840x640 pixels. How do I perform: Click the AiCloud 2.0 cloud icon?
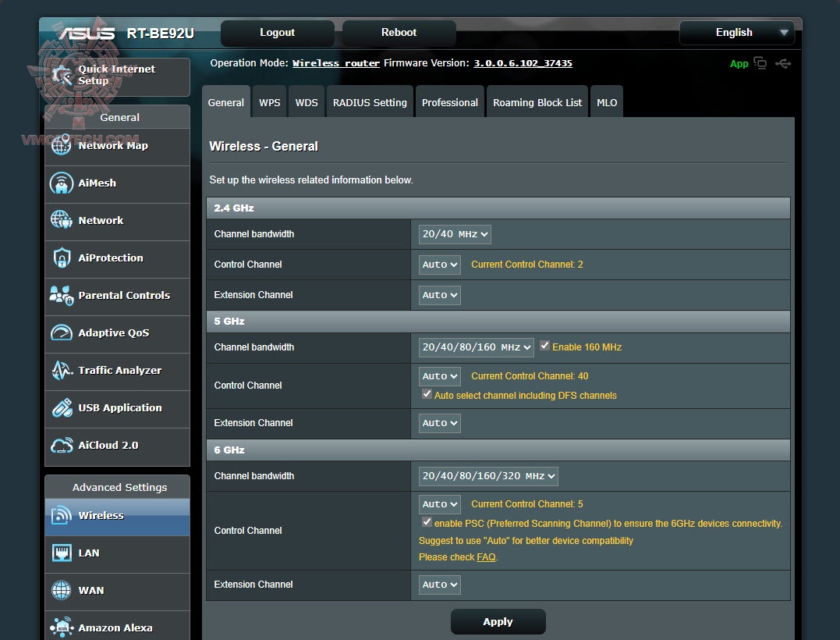point(61,445)
